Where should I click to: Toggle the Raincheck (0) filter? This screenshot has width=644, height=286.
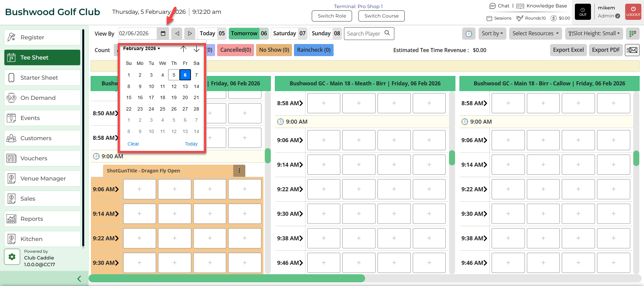(x=313, y=50)
